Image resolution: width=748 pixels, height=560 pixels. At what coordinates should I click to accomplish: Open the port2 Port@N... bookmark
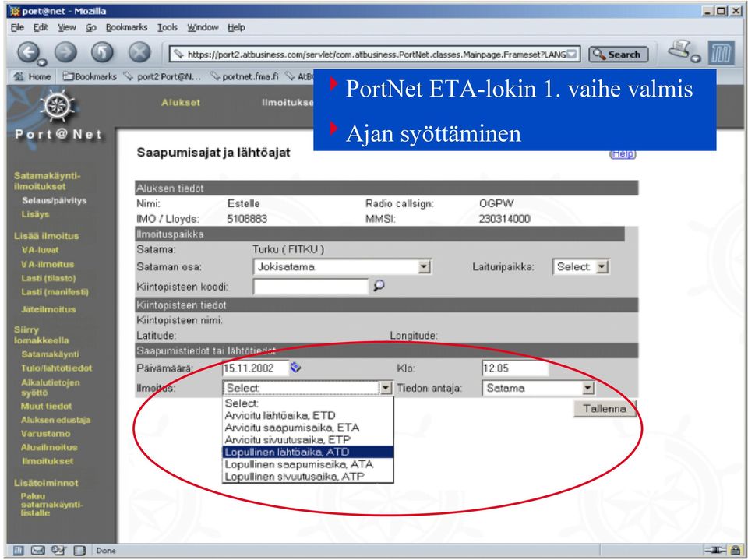tap(162, 76)
